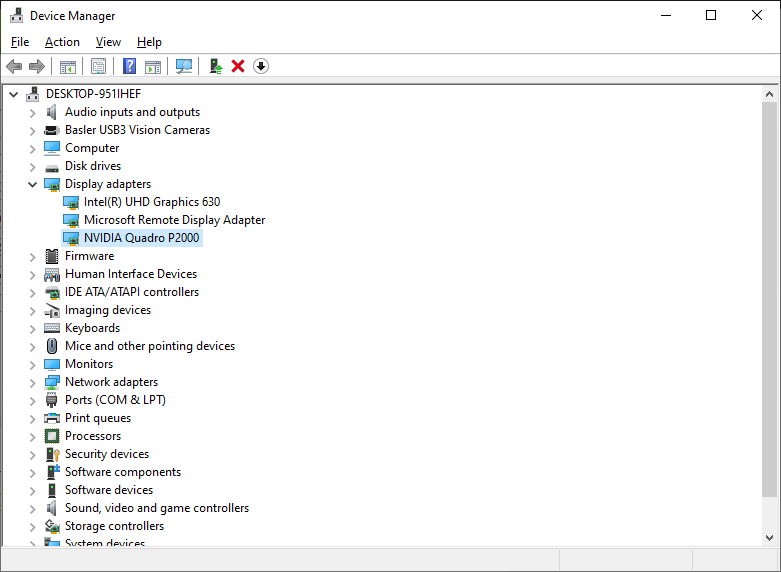This screenshot has width=781, height=572.
Task: Open Properties via toolbar icon
Action: [x=98, y=66]
